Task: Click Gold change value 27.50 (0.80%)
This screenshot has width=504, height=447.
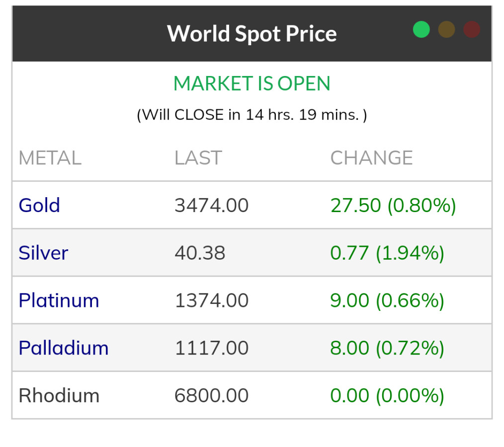Action: click(x=393, y=205)
